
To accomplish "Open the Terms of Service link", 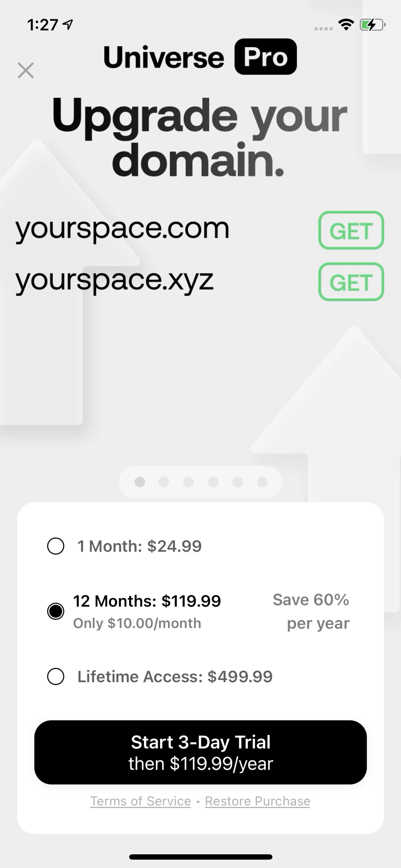I will coord(141,801).
